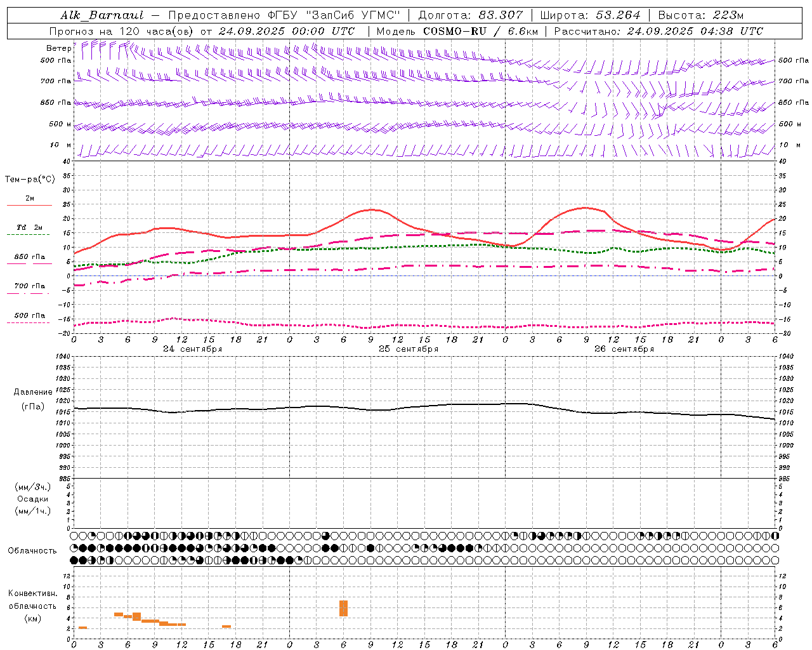Click the Тем-ра(°C) axis title

(x=30, y=180)
